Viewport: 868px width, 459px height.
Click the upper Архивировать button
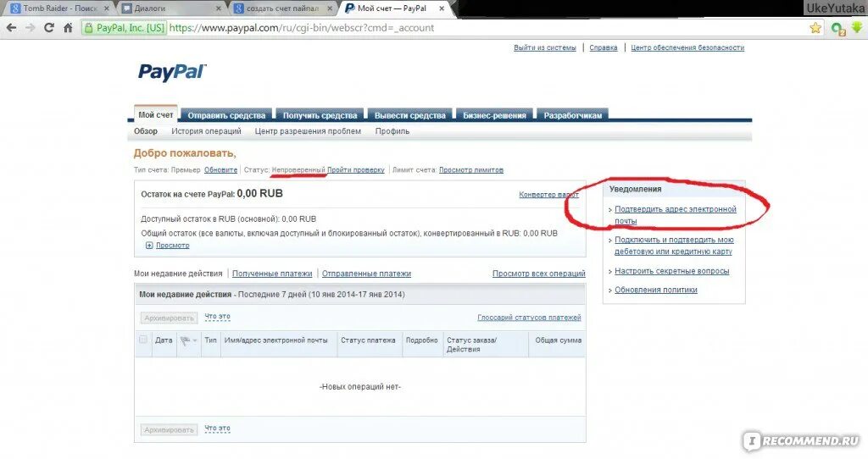169,318
